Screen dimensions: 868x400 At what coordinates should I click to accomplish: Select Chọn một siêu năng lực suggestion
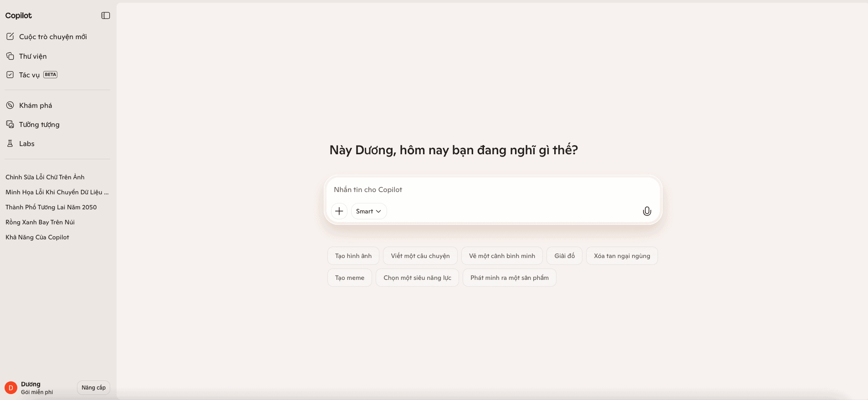[417, 278]
